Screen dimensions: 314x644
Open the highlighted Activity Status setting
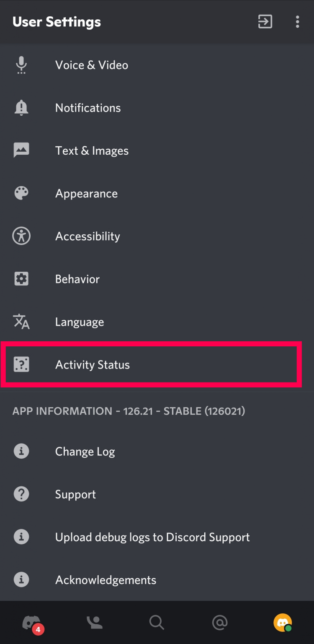pos(92,364)
